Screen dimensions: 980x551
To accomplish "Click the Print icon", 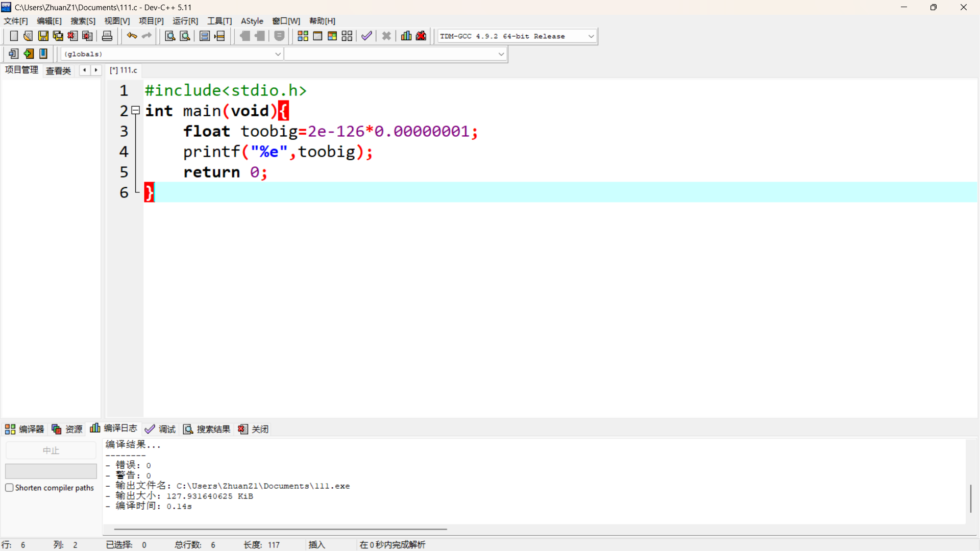I will pos(107,36).
